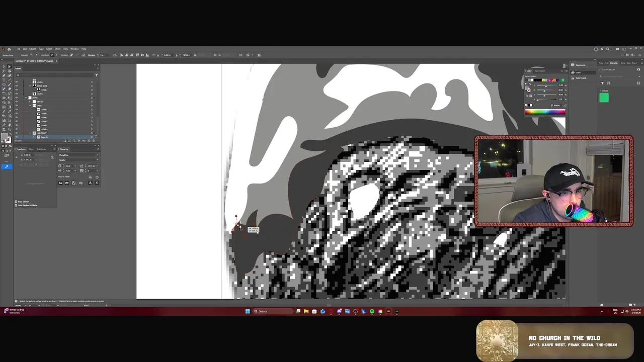Select the Zoom tool in toolbar
The image size is (644, 362).
pos(10,129)
